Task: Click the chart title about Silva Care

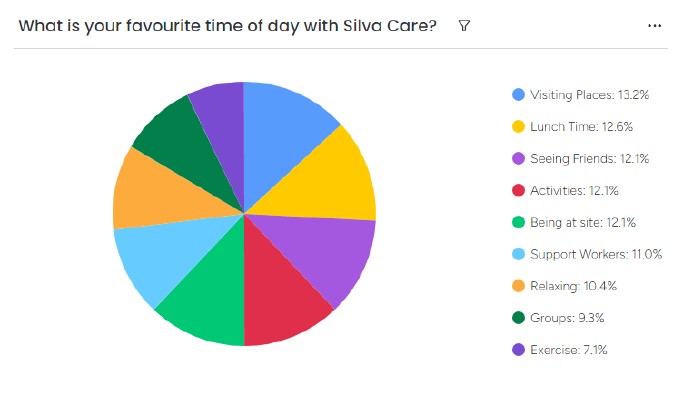Action: [x=227, y=26]
